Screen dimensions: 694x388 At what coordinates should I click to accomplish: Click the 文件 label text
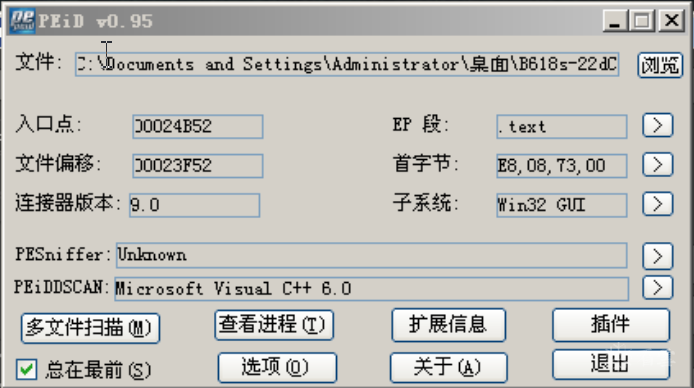(x=39, y=63)
